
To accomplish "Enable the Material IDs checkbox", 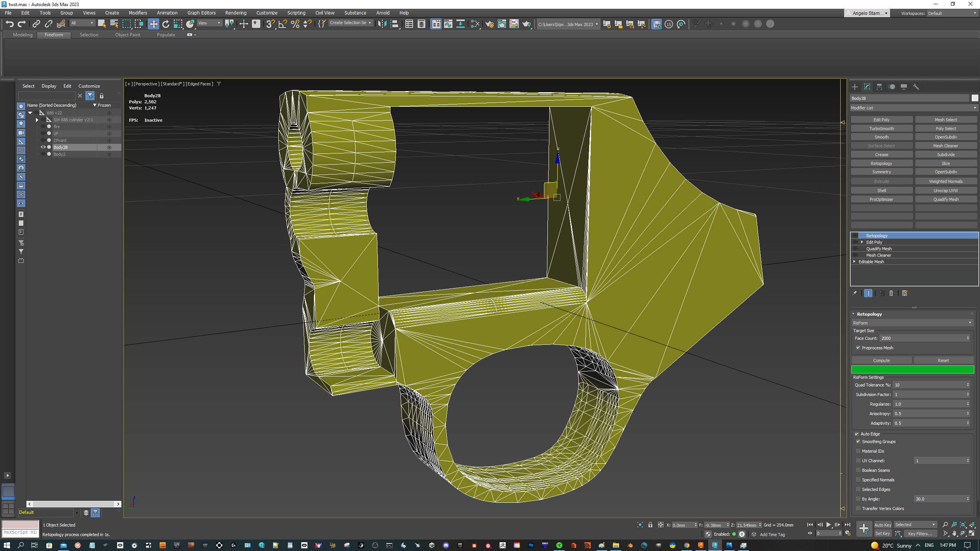I will point(858,451).
